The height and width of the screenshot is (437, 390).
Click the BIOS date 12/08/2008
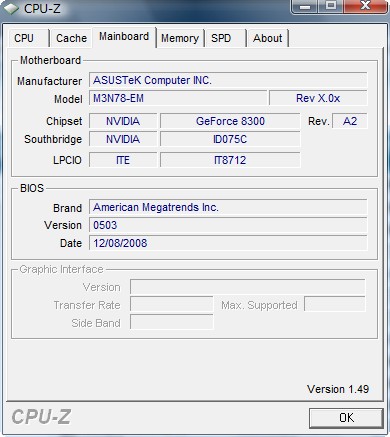coord(228,243)
